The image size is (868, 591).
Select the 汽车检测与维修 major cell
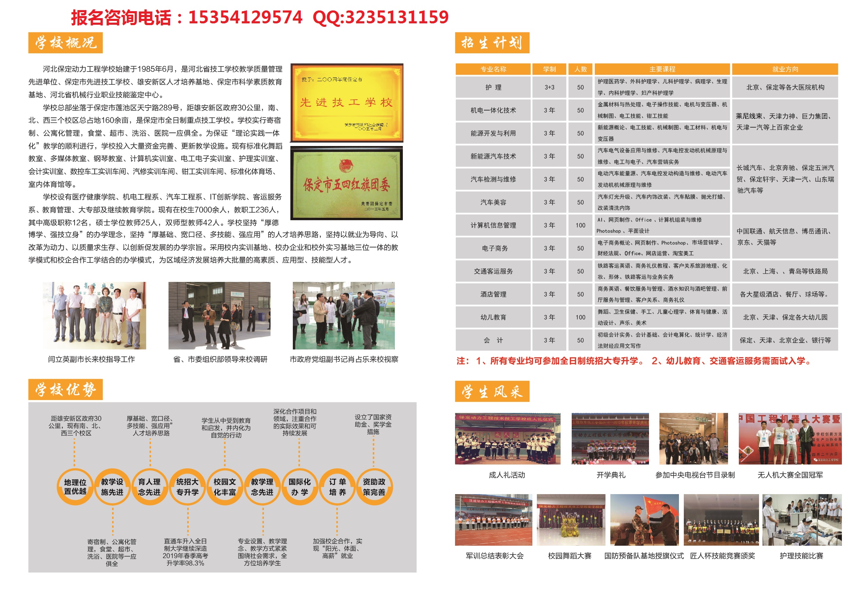[x=493, y=179]
